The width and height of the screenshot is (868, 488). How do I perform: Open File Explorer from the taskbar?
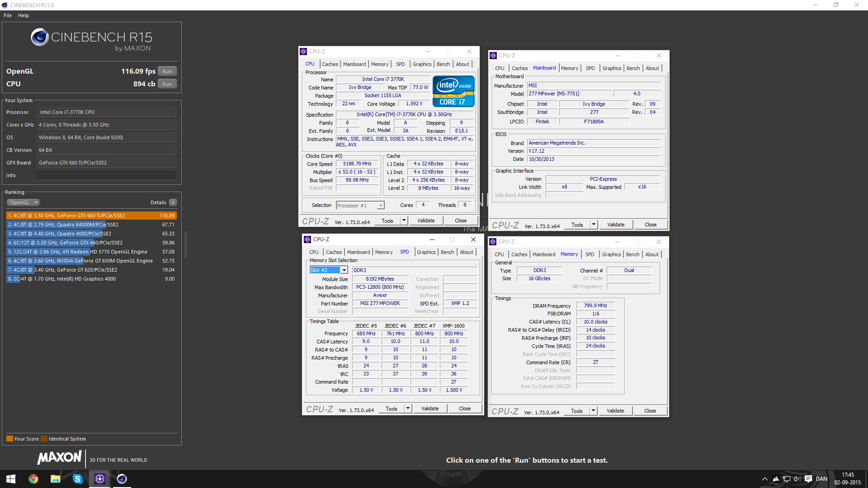pos(56,479)
